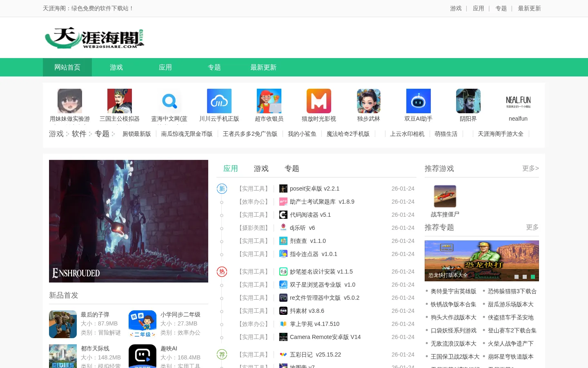
Task: Open the nealfun site icon
Action: 518,101
